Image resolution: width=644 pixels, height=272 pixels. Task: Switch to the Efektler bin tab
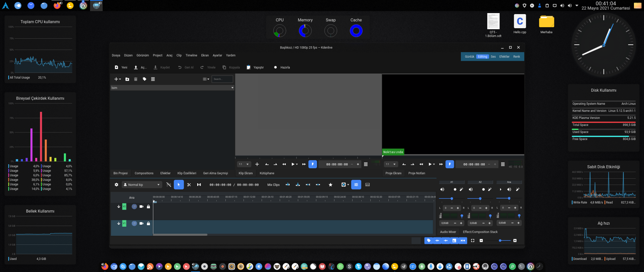(165, 173)
